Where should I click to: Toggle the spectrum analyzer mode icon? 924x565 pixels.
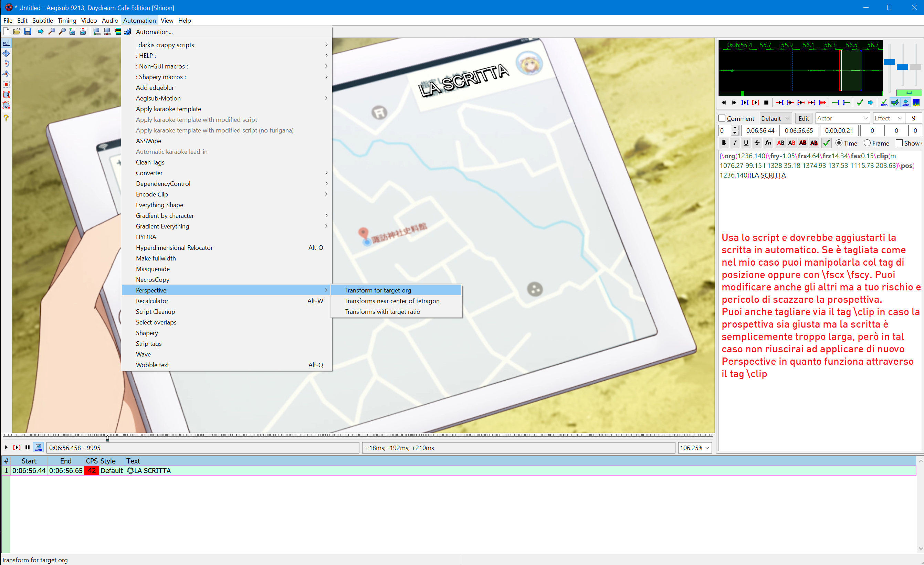(916, 102)
